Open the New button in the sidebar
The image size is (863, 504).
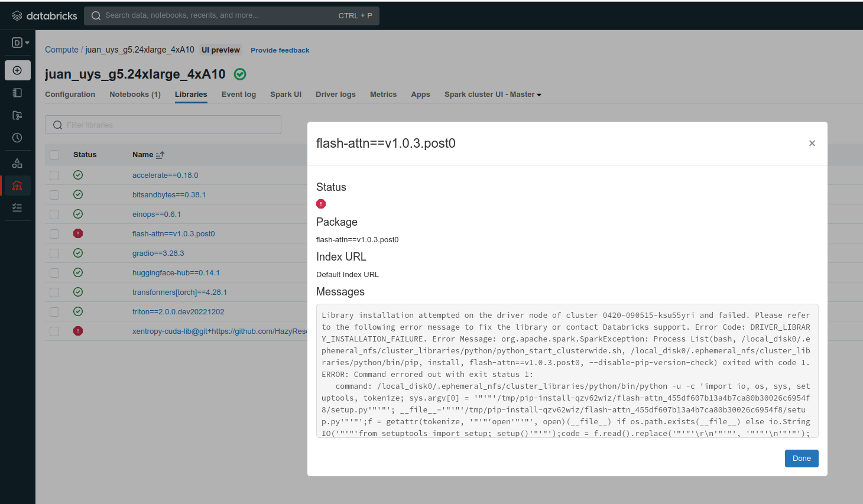(x=17, y=70)
